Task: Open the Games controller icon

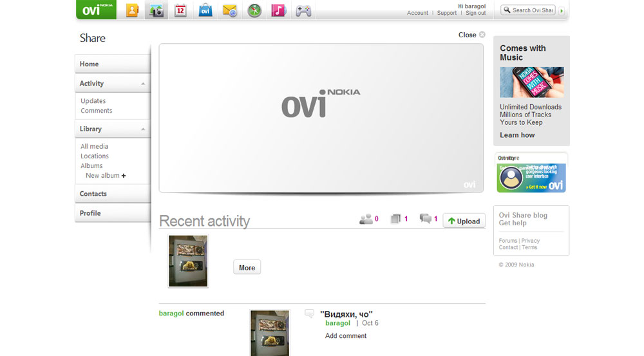Action: pyautogui.click(x=303, y=11)
